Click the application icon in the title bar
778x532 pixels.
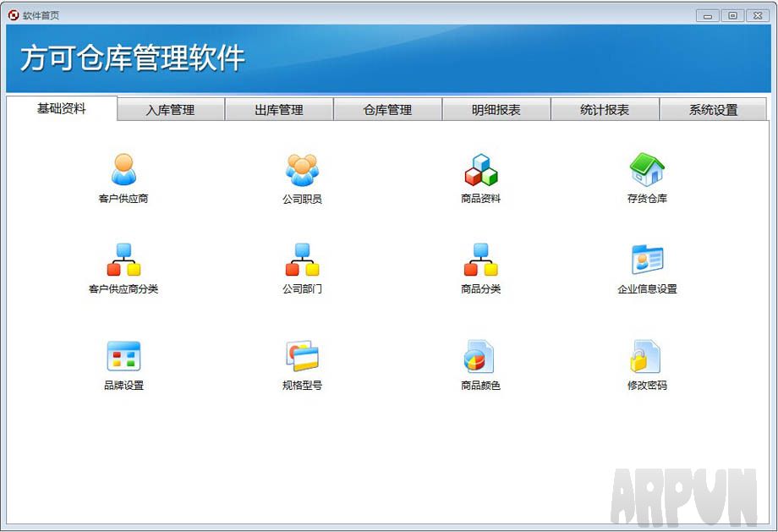point(12,14)
